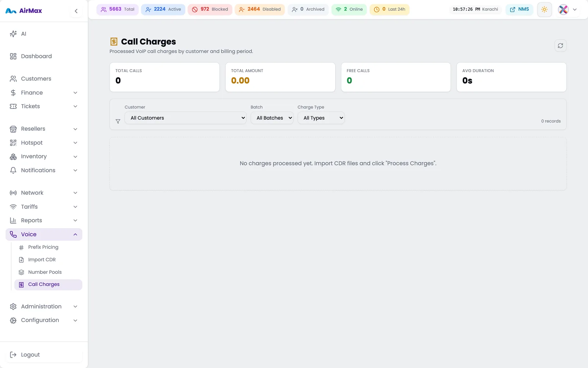Expand the Inventory menu chevron
The width and height of the screenshot is (588, 368).
[75, 156]
